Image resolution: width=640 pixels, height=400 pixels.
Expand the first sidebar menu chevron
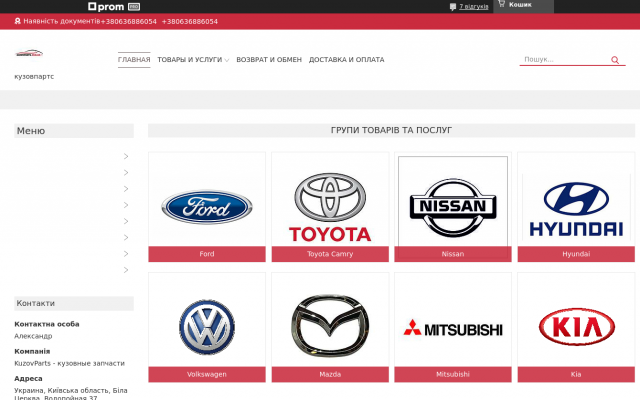pyautogui.click(x=126, y=156)
